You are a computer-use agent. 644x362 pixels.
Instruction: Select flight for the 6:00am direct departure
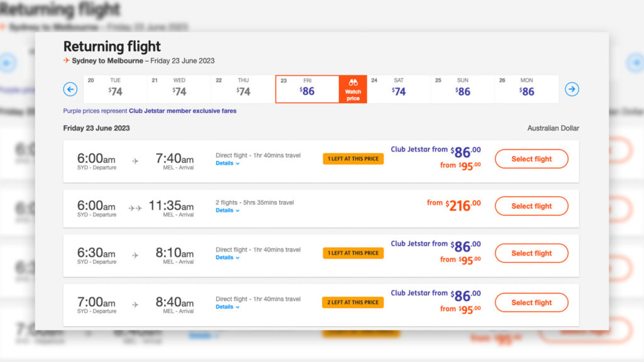point(531,159)
